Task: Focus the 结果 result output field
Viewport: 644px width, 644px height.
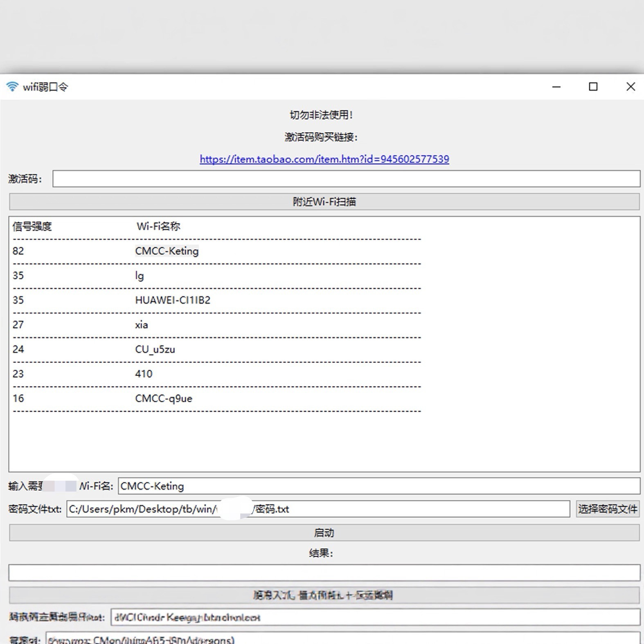Action: (x=324, y=573)
